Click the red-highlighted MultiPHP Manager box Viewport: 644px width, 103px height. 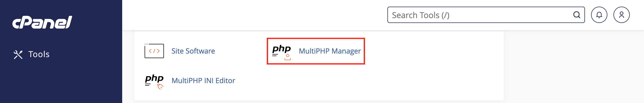316,51
